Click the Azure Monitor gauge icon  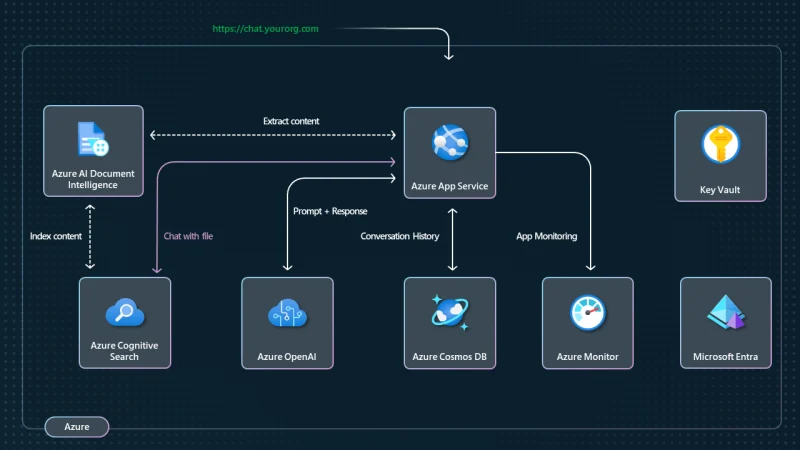(587, 312)
